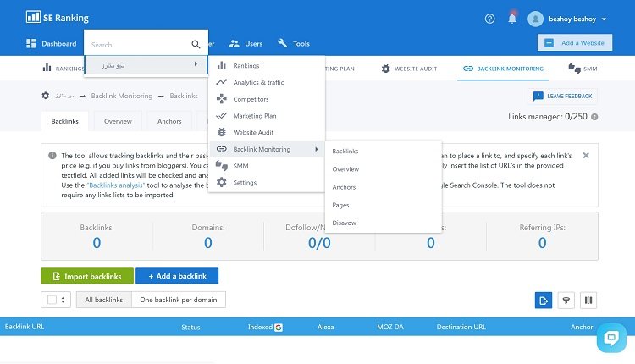Click the Add a backlink button
Viewport: 635px width, 364px height.
pos(177,276)
